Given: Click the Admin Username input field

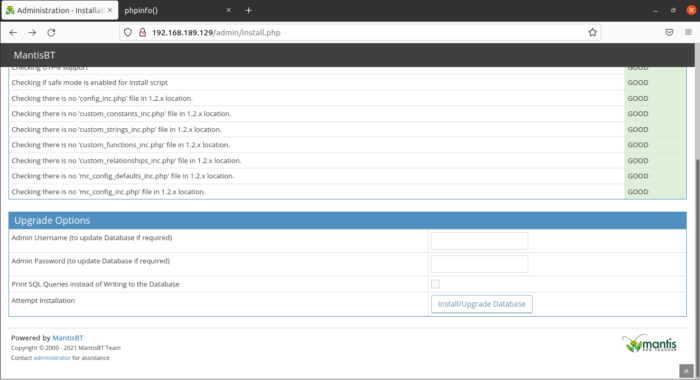Looking at the screenshot, I should (479, 241).
